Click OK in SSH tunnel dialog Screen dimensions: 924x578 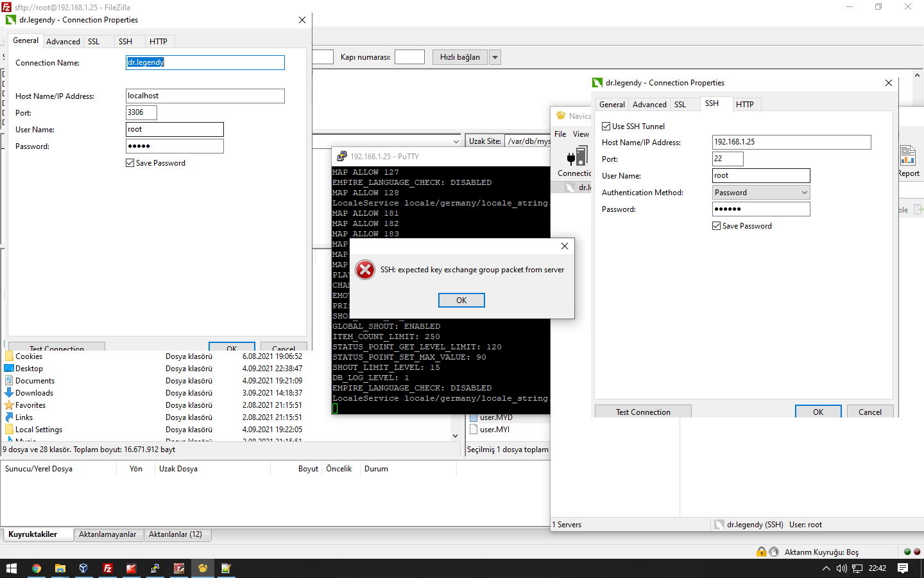(818, 412)
